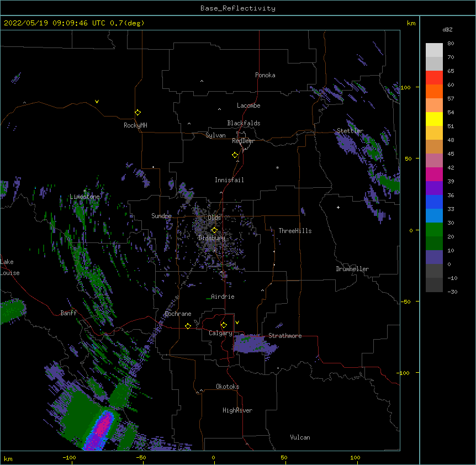
Task: Click the white asterisk above Limestone label
Action: pos(84,191)
